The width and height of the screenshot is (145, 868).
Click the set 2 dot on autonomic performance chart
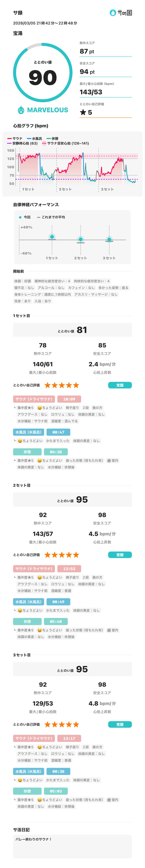[x=80, y=239]
